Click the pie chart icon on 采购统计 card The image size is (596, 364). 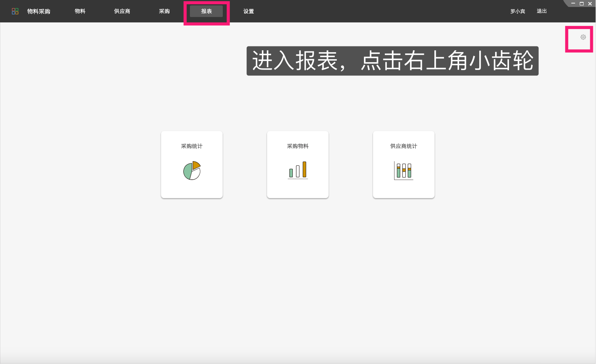(x=191, y=171)
